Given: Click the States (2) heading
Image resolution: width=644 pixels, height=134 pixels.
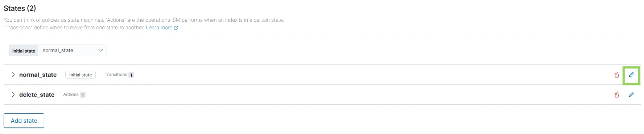Looking at the screenshot, I should coord(20,8).
